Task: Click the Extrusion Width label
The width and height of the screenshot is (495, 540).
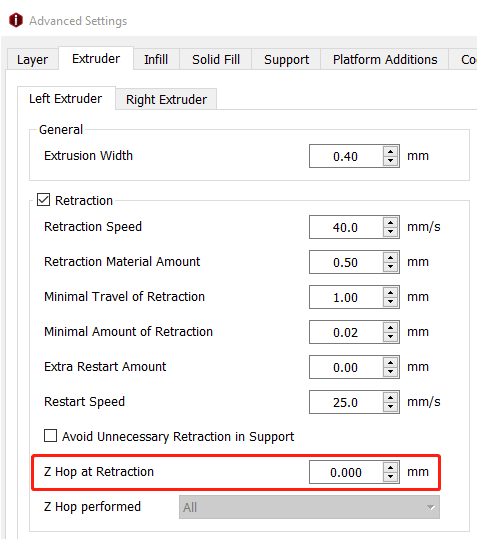Action: (x=89, y=156)
